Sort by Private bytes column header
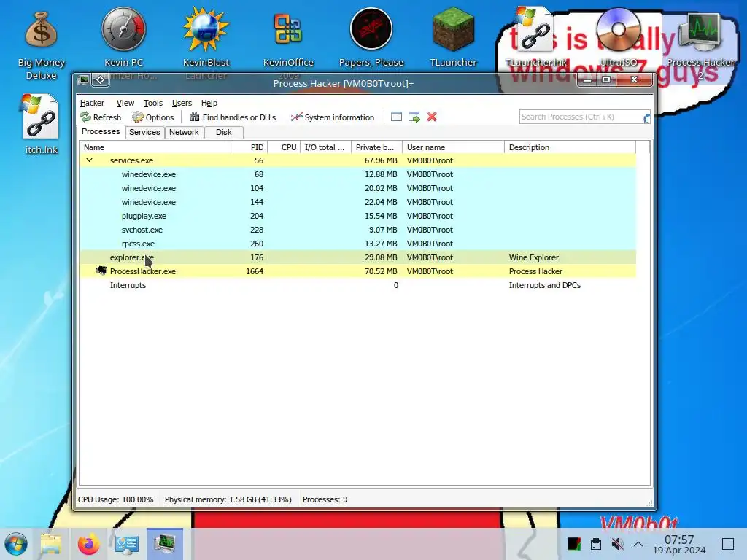 click(x=377, y=147)
